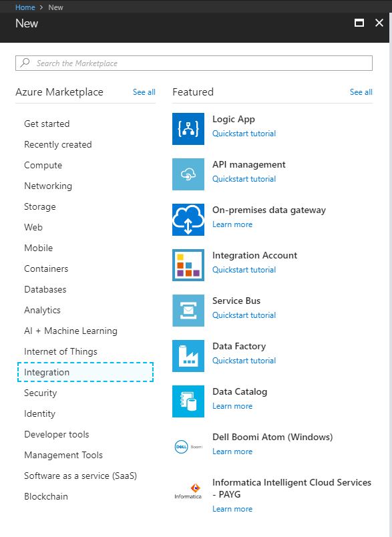Open API management Quickstart tutorial link

pos(244,179)
